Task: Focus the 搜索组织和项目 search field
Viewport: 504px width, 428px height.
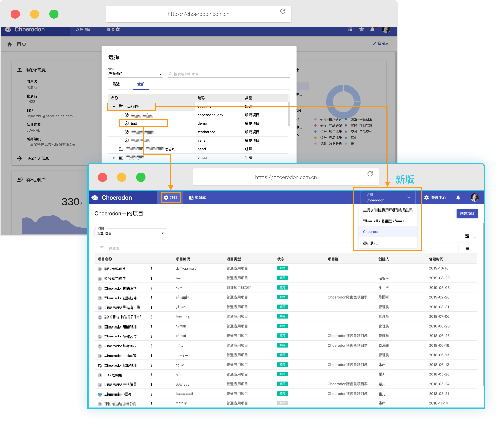Action: pyautogui.click(x=229, y=74)
